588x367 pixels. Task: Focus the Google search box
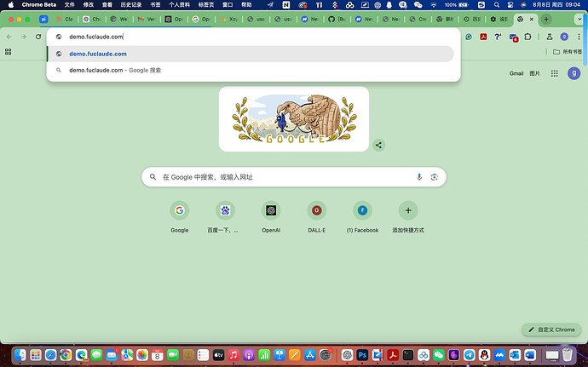click(x=294, y=177)
